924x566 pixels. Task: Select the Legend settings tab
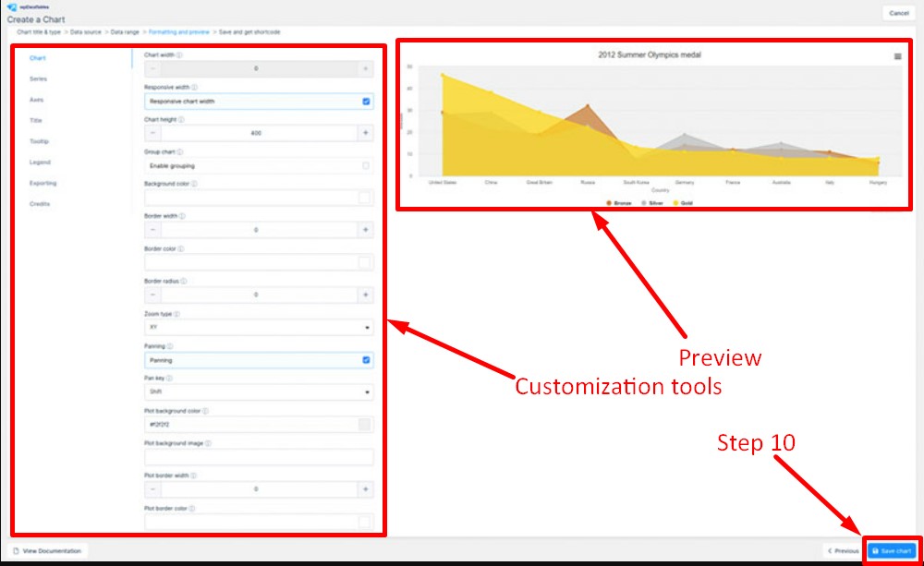pos(40,162)
